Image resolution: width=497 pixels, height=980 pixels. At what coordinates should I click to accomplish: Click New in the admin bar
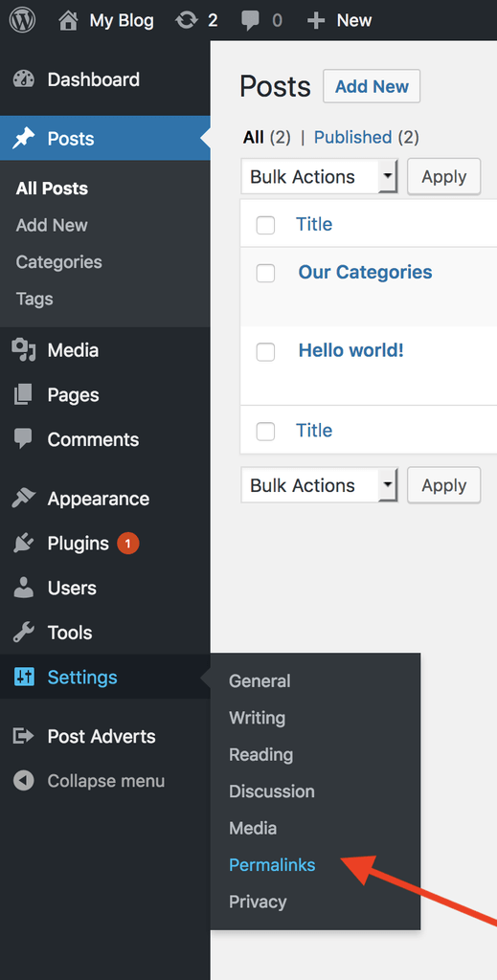point(354,21)
